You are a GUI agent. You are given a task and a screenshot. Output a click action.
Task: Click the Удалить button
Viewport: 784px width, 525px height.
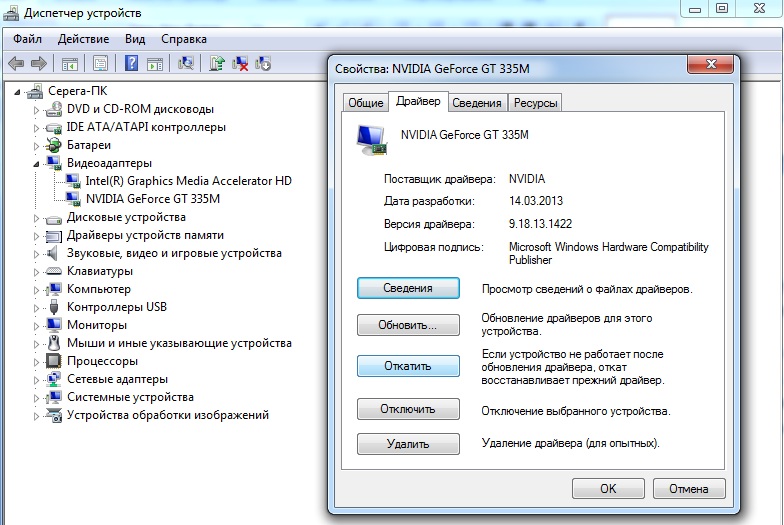point(408,444)
